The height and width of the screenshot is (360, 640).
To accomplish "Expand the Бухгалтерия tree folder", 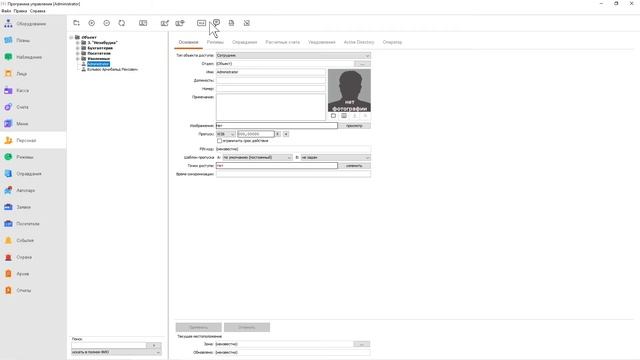I will pos(78,48).
